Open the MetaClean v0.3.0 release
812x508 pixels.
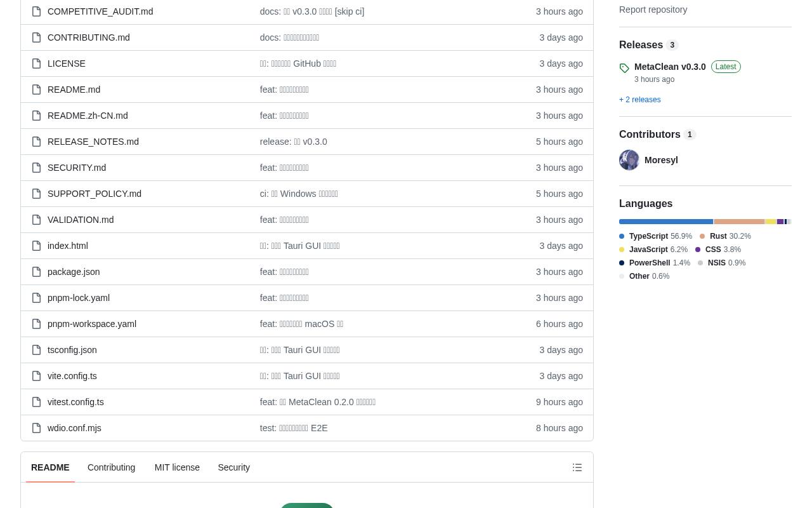point(670,67)
